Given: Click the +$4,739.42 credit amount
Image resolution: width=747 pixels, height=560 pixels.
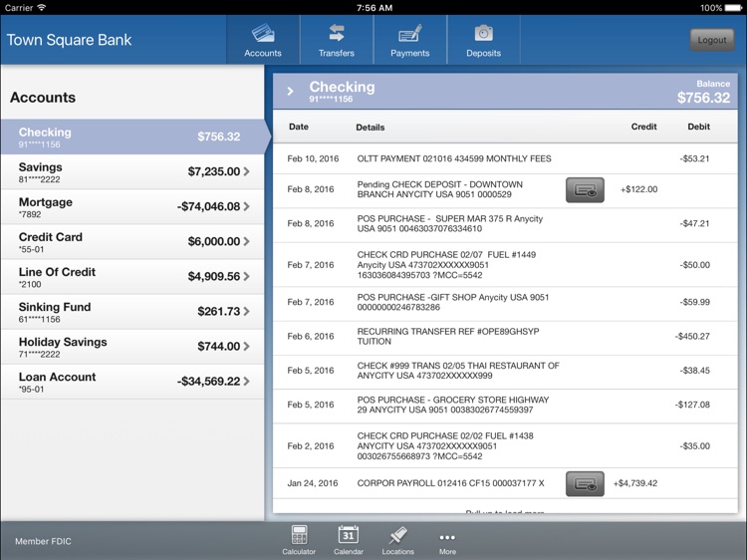Looking at the screenshot, I should coord(635,483).
